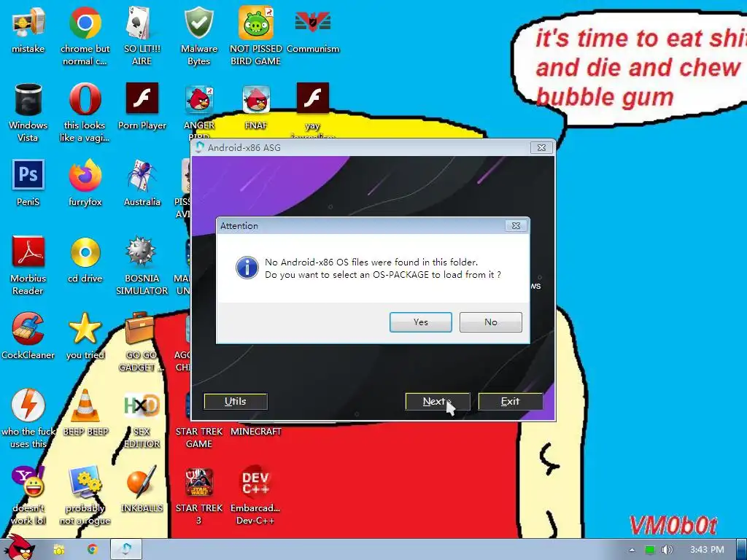Image resolution: width=747 pixels, height=560 pixels.
Task: Select the 'SO LIT!!! AIRE' solitaire icon
Action: (x=142, y=36)
